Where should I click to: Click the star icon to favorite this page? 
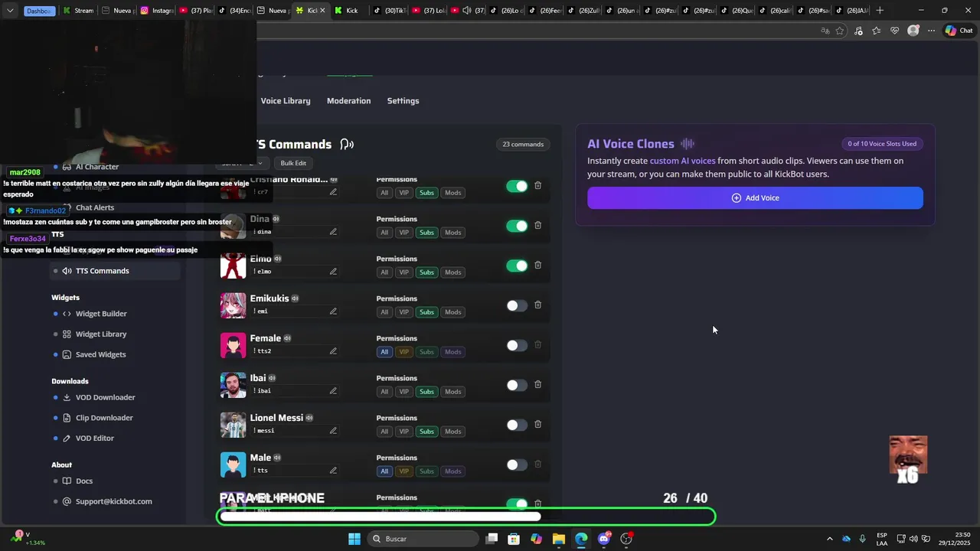point(840,31)
